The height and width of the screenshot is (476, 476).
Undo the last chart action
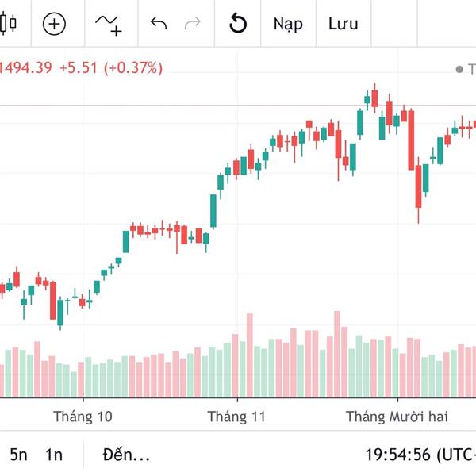point(159,24)
